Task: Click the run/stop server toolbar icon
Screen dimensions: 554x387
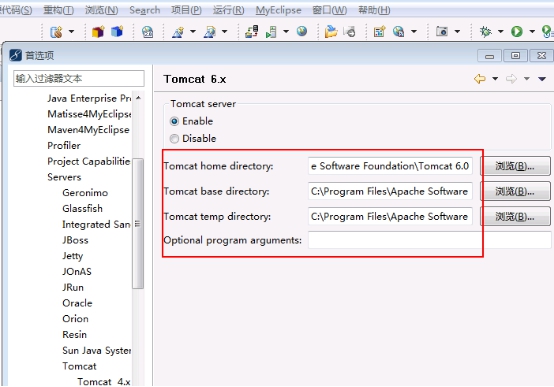Action: click(x=271, y=32)
